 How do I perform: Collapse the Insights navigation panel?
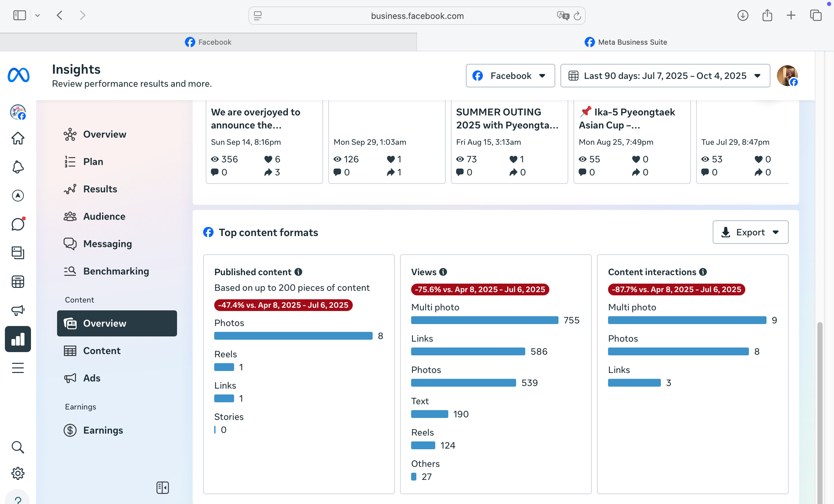[x=162, y=487]
